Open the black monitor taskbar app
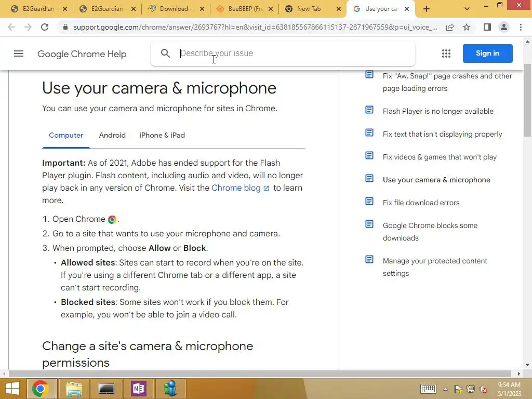Image resolution: width=532 pixels, height=399 pixels. click(107, 389)
